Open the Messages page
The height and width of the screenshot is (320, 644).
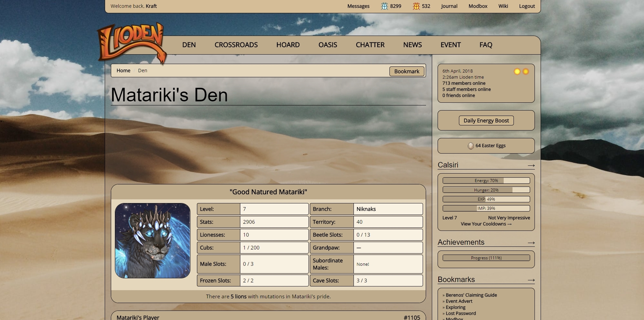tap(358, 6)
